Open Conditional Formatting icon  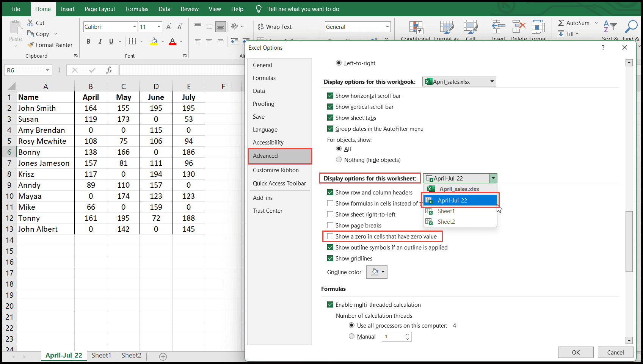pyautogui.click(x=416, y=28)
